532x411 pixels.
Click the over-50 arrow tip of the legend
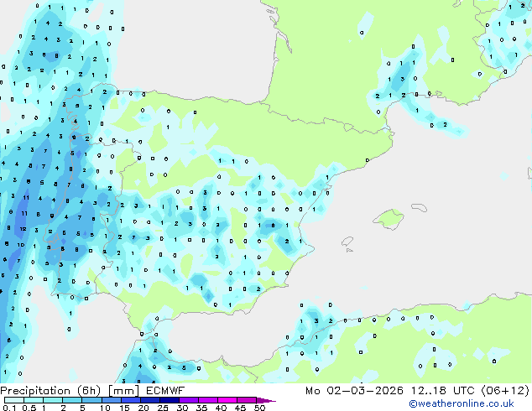click(x=266, y=401)
